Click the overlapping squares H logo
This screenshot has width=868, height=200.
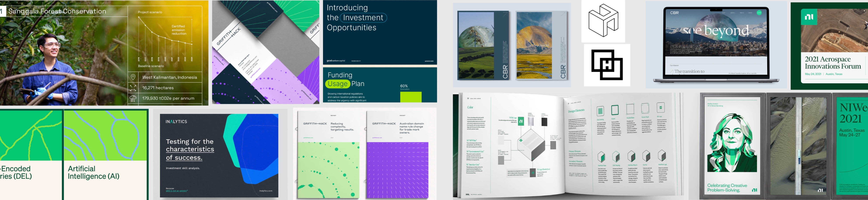pos(607,65)
